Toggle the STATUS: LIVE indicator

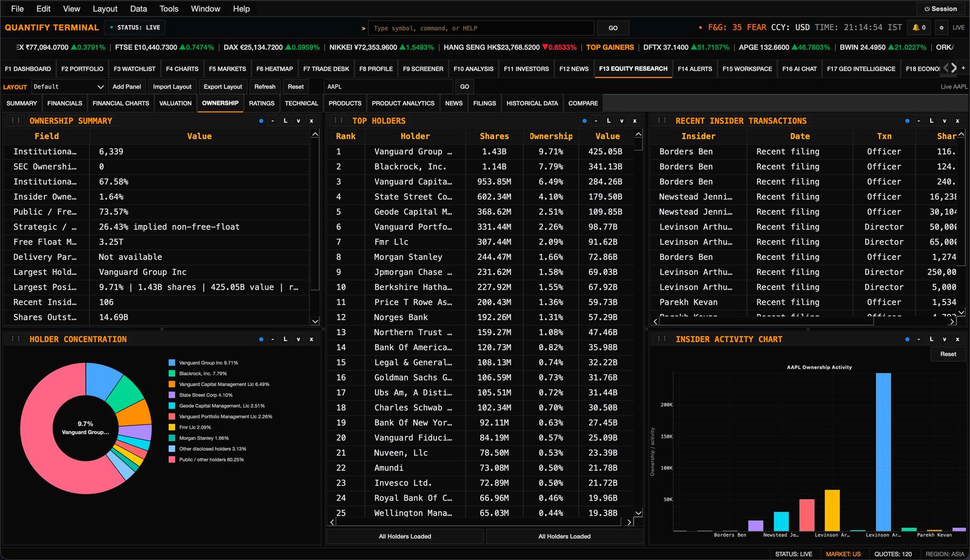click(135, 27)
